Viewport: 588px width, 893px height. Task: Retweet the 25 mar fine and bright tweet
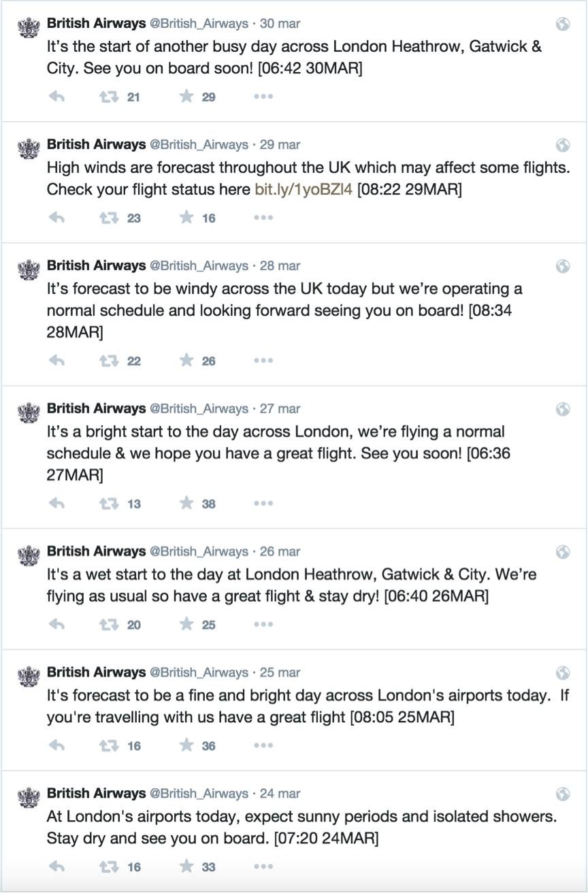pyautogui.click(x=108, y=745)
